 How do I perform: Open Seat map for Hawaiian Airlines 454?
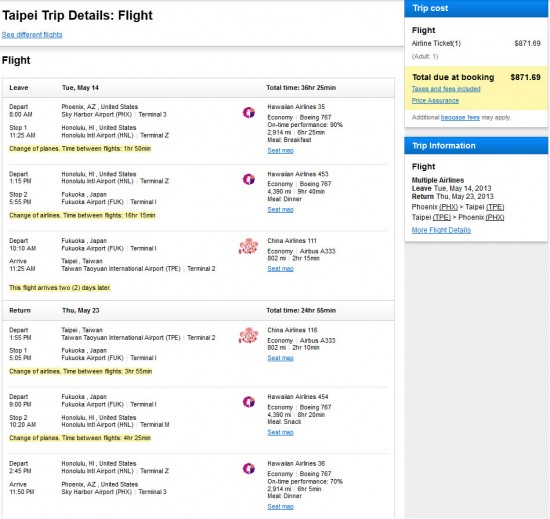pyautogui.click(x=280, y=432)
